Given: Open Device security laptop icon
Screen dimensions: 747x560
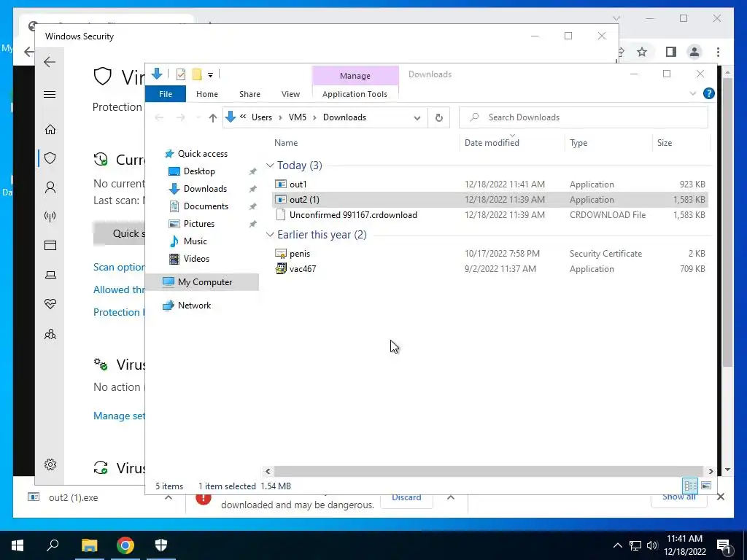Looking at the screenshot, I should [50, 275].
